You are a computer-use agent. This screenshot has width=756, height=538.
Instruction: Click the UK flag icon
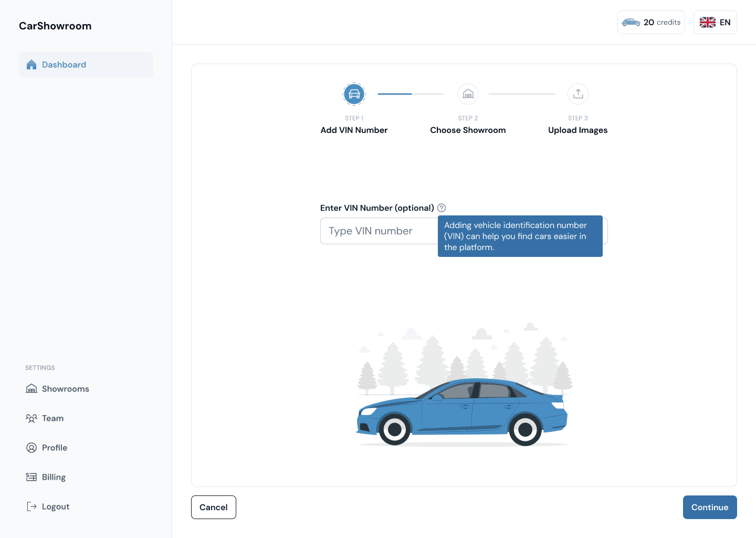[708, 23]
